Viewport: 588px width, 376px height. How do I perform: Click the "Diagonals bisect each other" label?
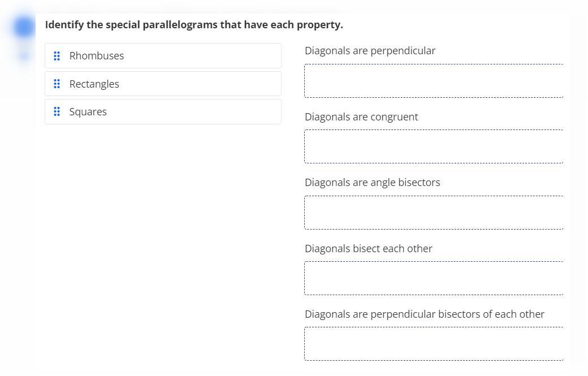368,249
